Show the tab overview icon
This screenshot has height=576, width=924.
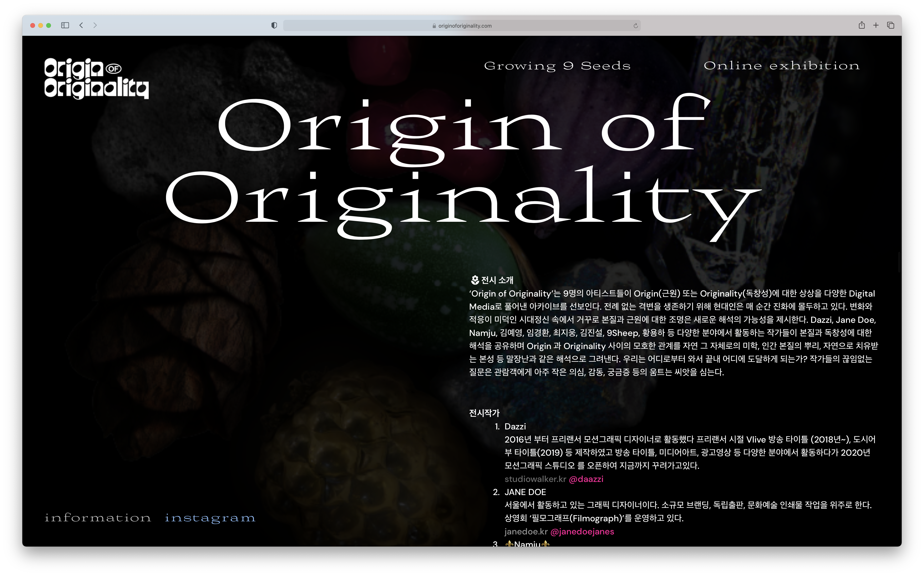coord(890,25)
